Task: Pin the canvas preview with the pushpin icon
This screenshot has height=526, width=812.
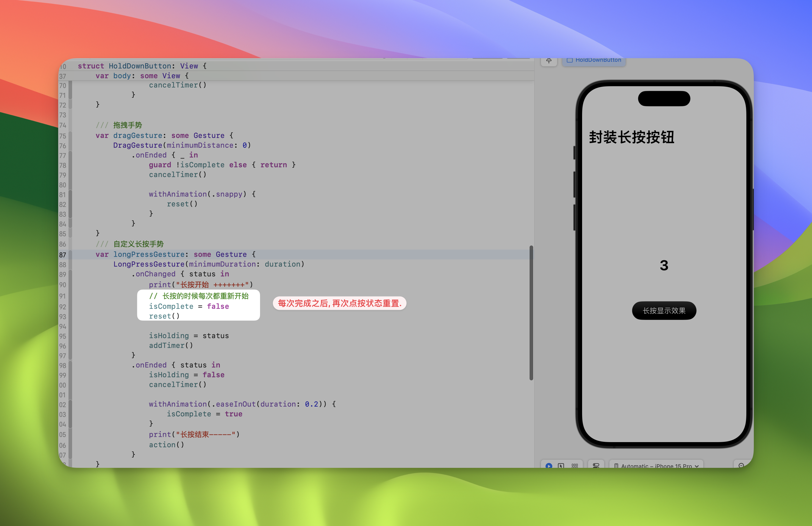Action: click(549, 61)
